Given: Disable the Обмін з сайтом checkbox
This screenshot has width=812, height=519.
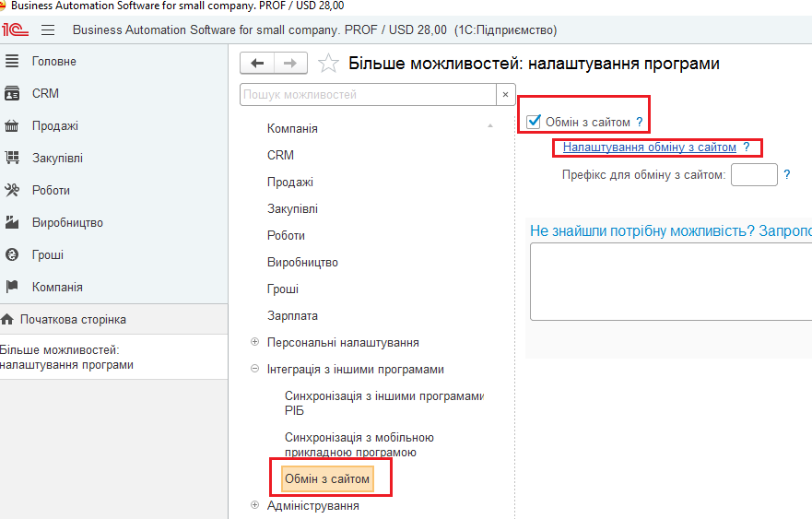Looking at the screenshot, I should pos(534,122).
